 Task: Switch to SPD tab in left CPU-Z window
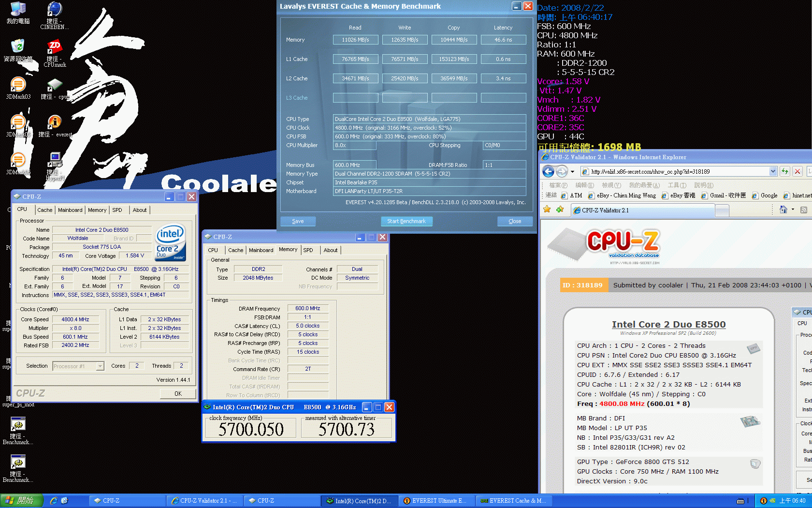117,210
